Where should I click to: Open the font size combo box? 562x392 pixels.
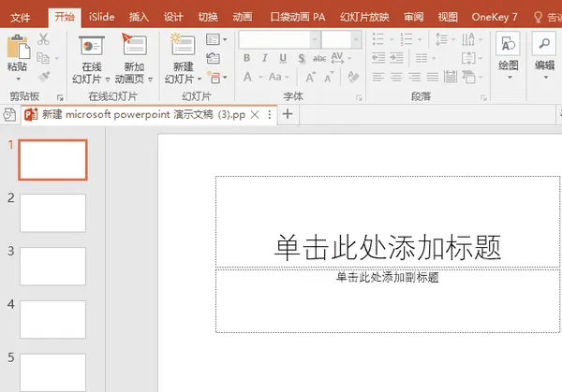pyautogui.click(x=342, y=39)
